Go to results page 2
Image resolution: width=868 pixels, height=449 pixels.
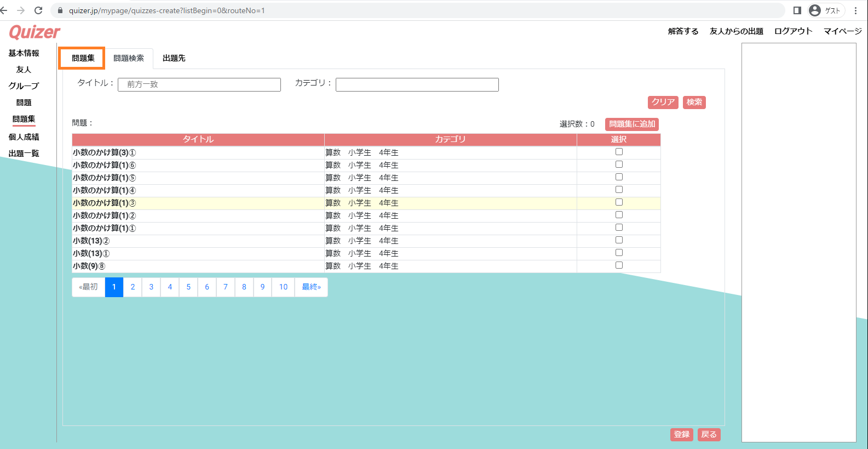tap(133, 287)
